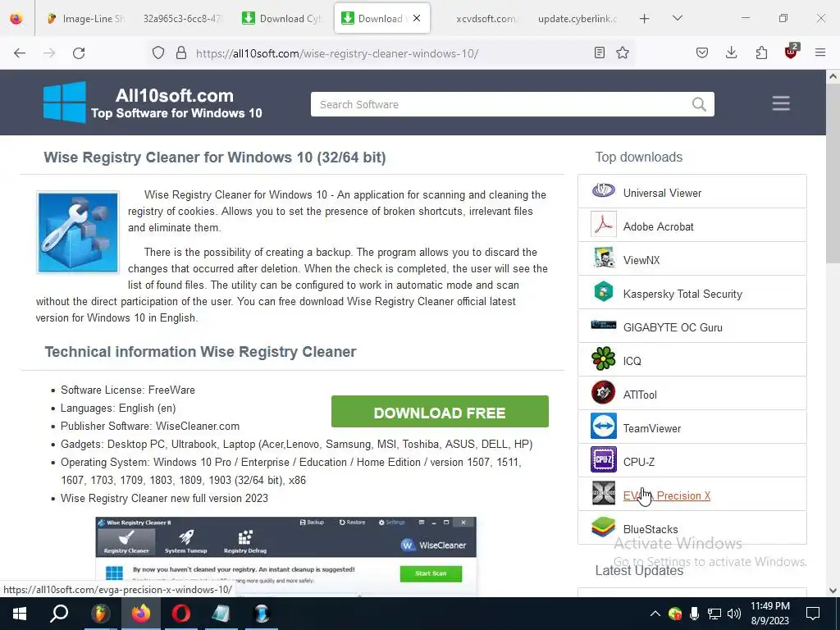Screen dimensions: 840x630
Task: Open the BlueStacks link
Action: click(x=651, y=529)
